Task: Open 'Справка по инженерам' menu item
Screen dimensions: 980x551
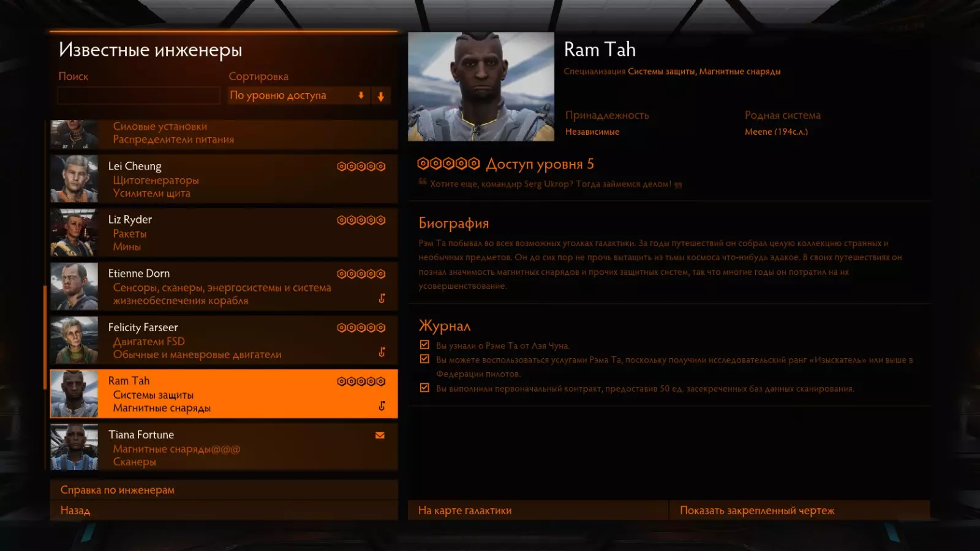Action: point(224,490)
